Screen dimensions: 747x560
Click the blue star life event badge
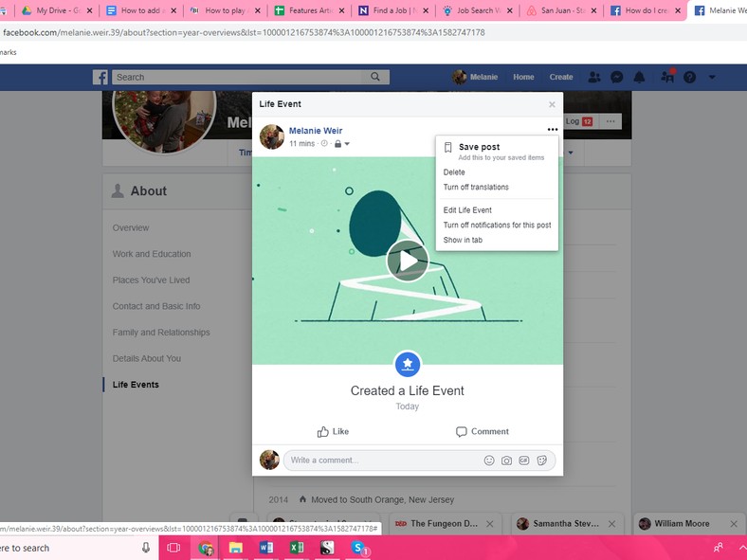point(408,364)
